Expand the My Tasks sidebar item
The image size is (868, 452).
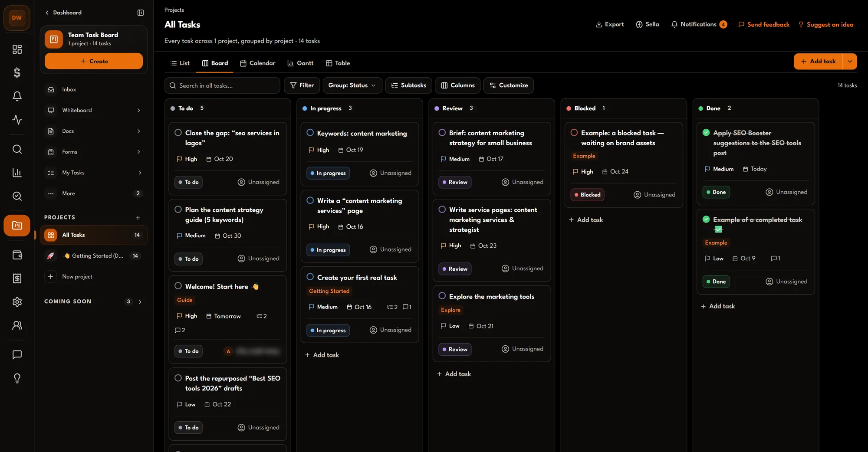140,173
